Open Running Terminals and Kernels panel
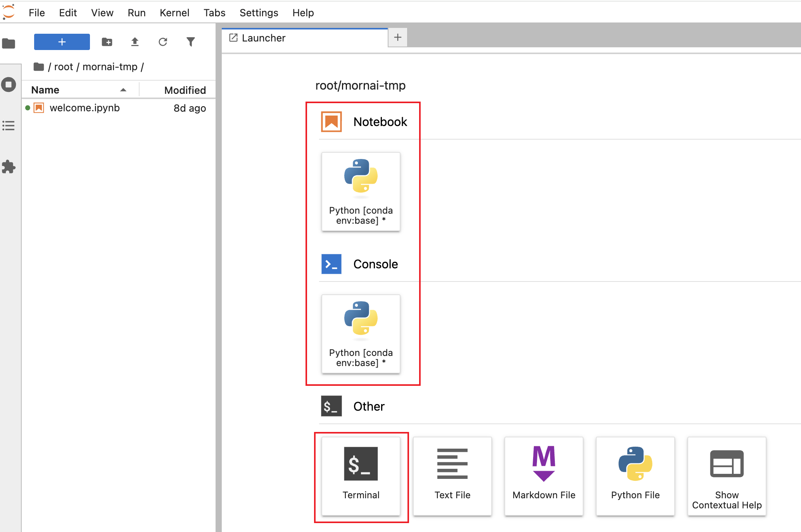Viewport: 801px width, 532px height. pyautogui.click(x=9, y=85)
